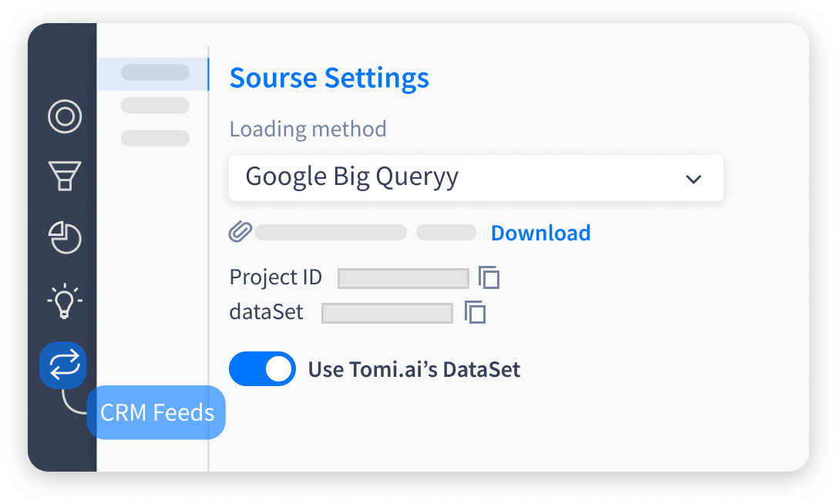Click the paperclip attachment icon

(x=240, y=232)
